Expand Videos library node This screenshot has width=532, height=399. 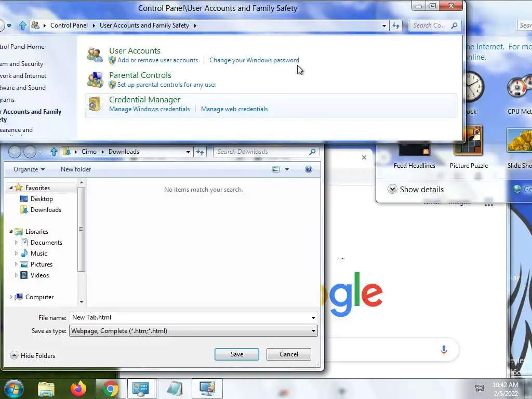click(16, 275)
